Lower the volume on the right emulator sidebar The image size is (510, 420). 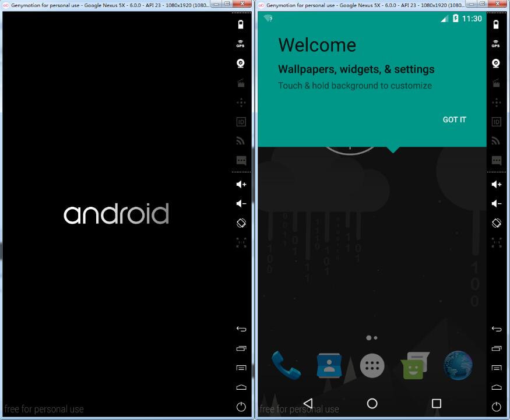[497, 203]
